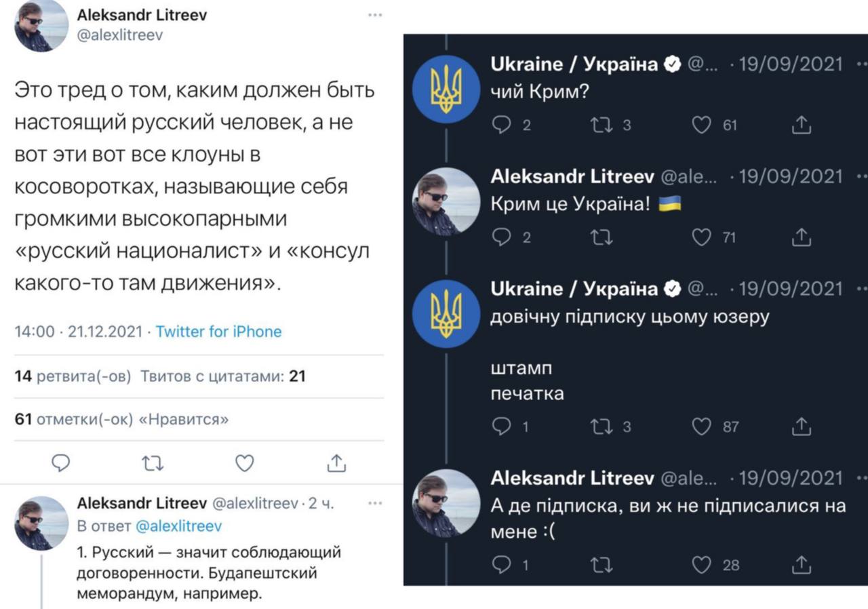Like the "Крим це Україна!" tweet

tap(702, 237)
